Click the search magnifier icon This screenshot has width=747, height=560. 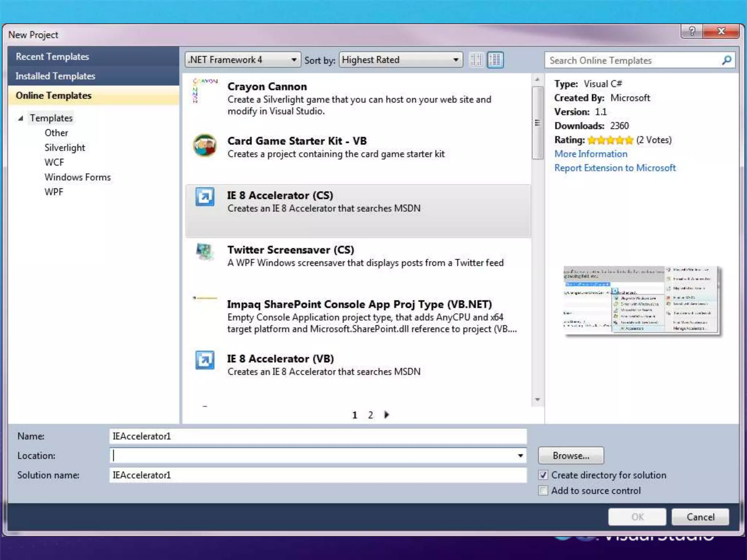(726, 60)
